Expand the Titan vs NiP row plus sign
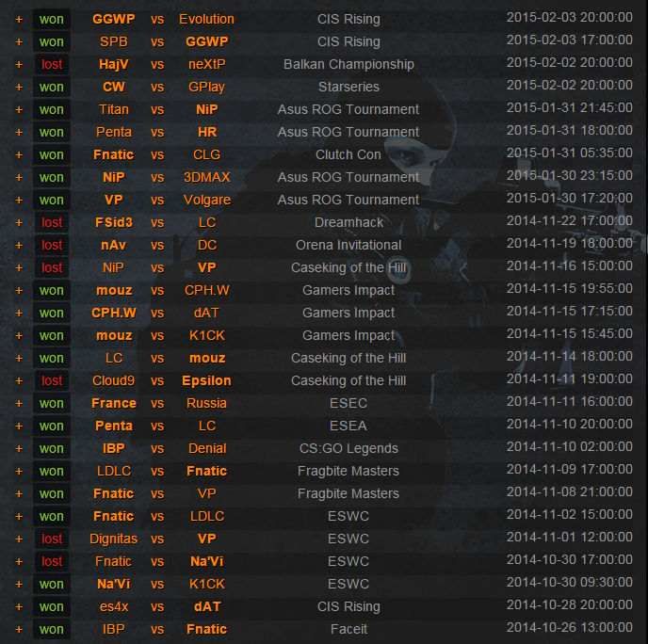648x644 pixels. click(x=19, y=110)
